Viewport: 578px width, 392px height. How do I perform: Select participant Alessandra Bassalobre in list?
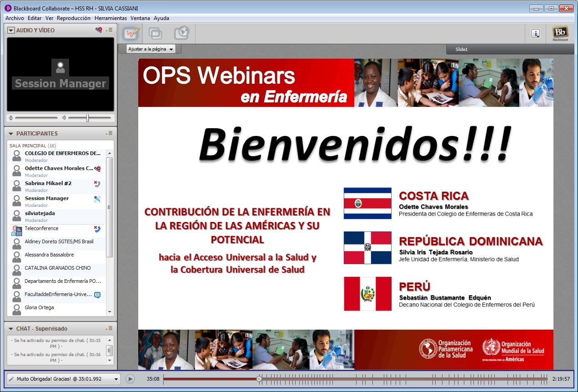(49, 255)
